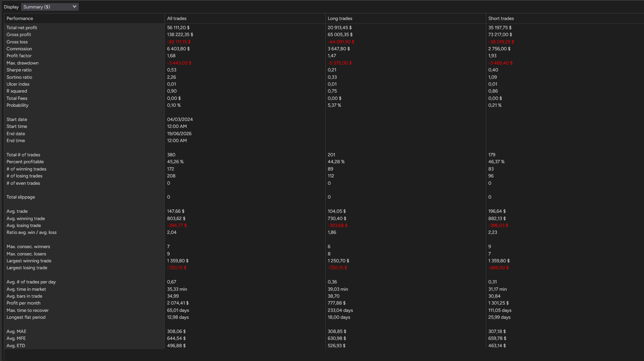Viewport: 644px width, 361px height.
Task: Click Long trades probability 5,37 %
Action: [334, 105]
